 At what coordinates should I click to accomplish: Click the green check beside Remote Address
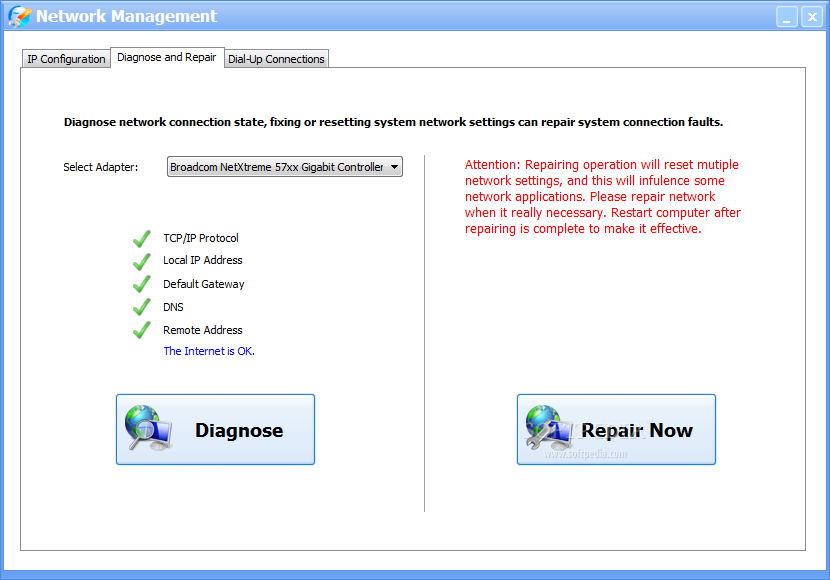(141, 330)
